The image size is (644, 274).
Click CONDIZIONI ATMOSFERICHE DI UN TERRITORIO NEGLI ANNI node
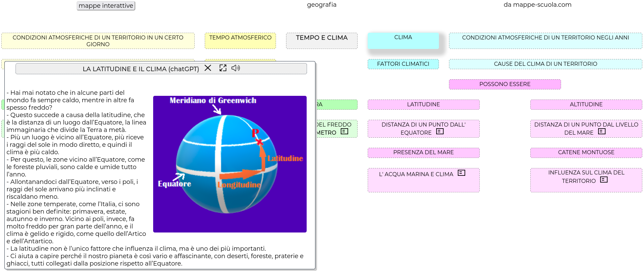tap(545, 41)
